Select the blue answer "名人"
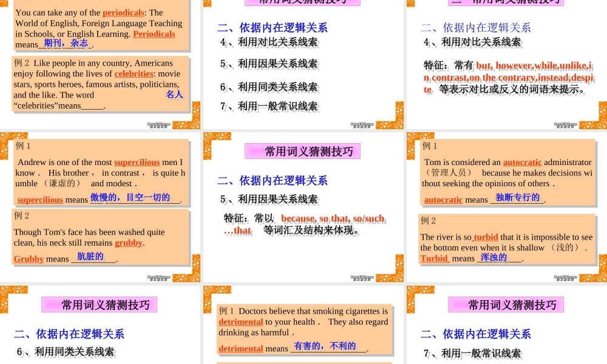Screen dimensions: 607x364 tap(174, 95)
